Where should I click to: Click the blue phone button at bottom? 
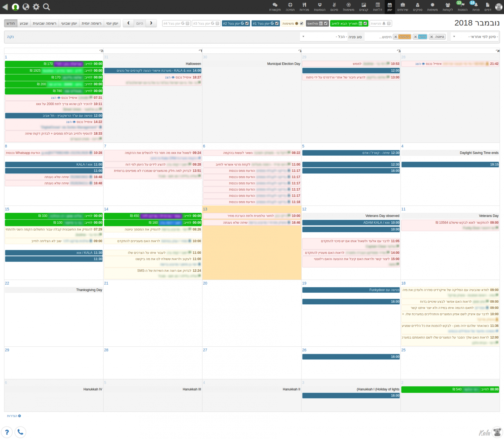(x=20, y=432)
